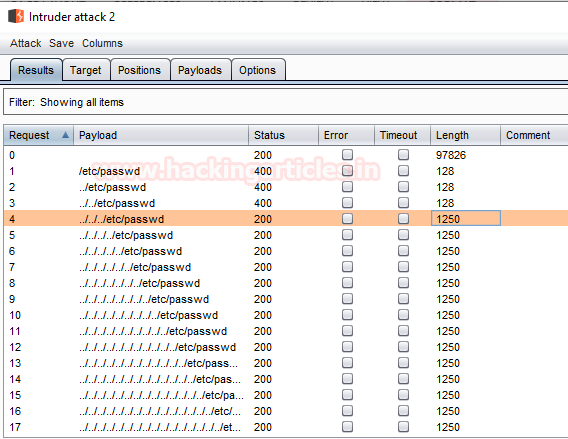Select payload /etc/passwd in request 1
The image size is (568, 439).
tap(109, 171)
